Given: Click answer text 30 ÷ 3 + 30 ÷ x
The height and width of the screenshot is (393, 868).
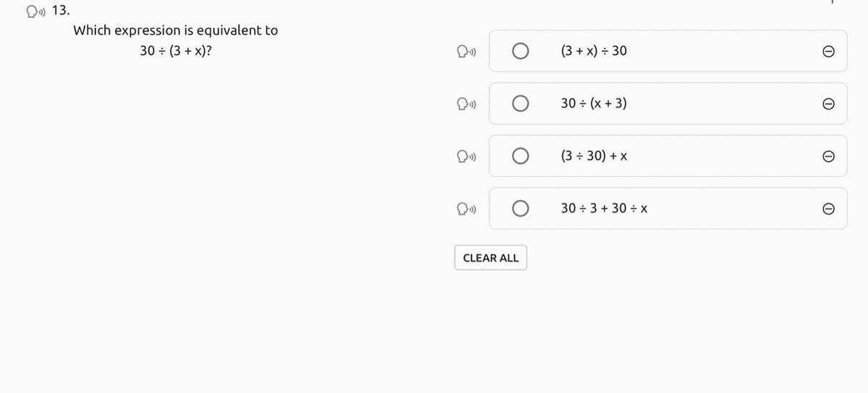Looking at the screenshot, I should coord(603,209).
